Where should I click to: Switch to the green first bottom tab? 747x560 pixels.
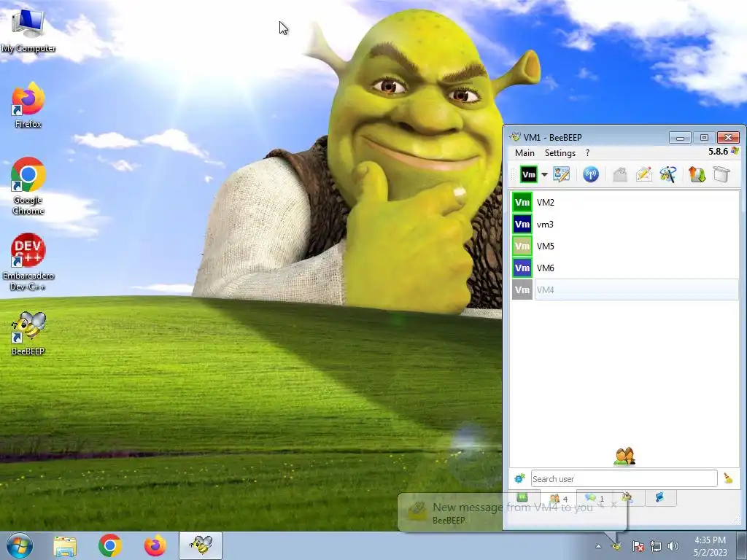[522, 497]
